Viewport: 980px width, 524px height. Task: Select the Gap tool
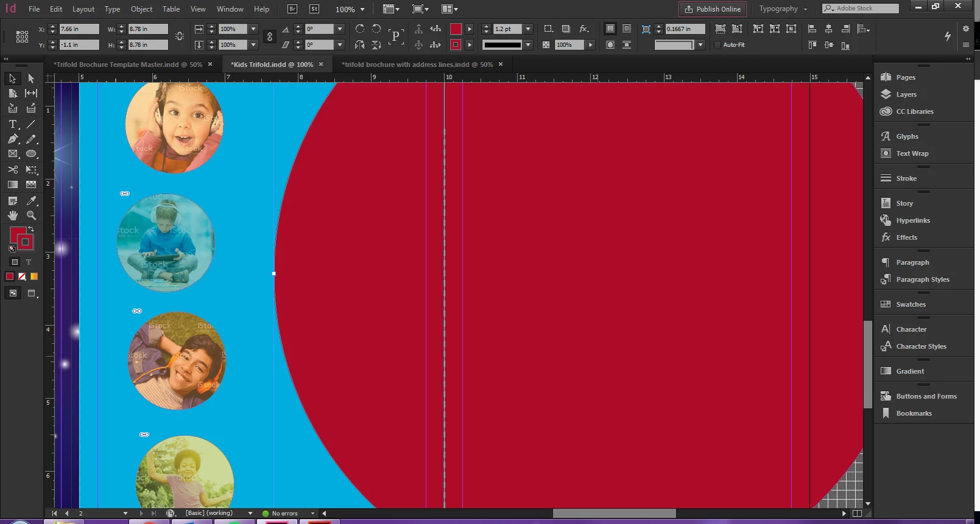pyautogui.click(x=31, y=93)
